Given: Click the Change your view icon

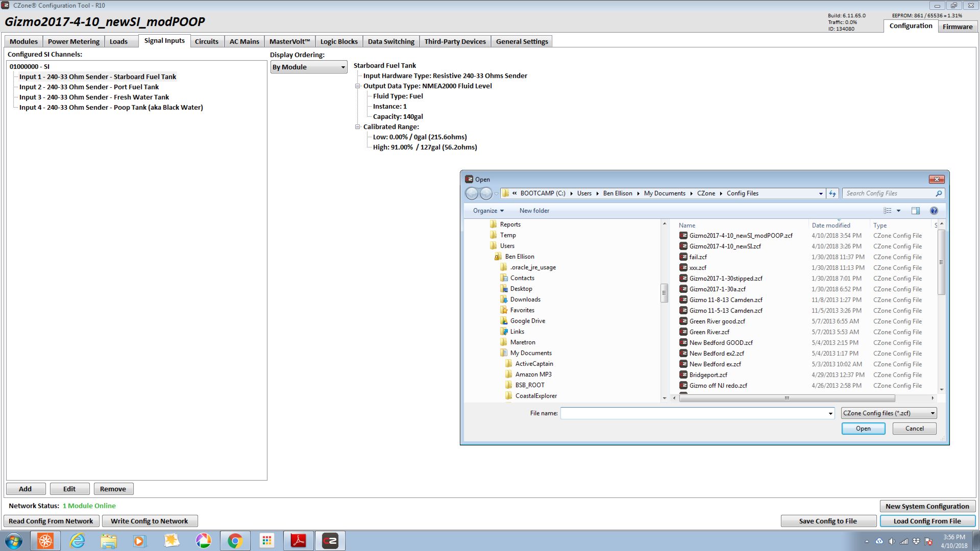Looking at the screenshot, I should pyautogui.click(x=888, y=211).
